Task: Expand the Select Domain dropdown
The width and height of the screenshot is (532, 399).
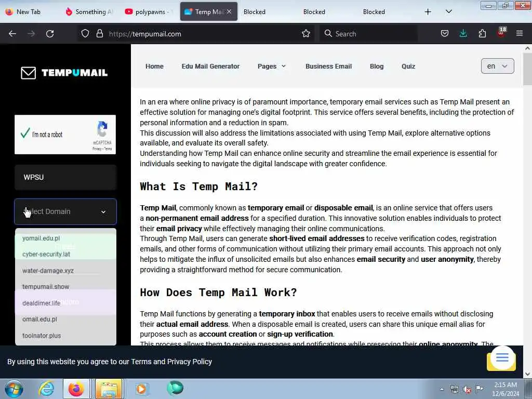Action: coord(65,212)
